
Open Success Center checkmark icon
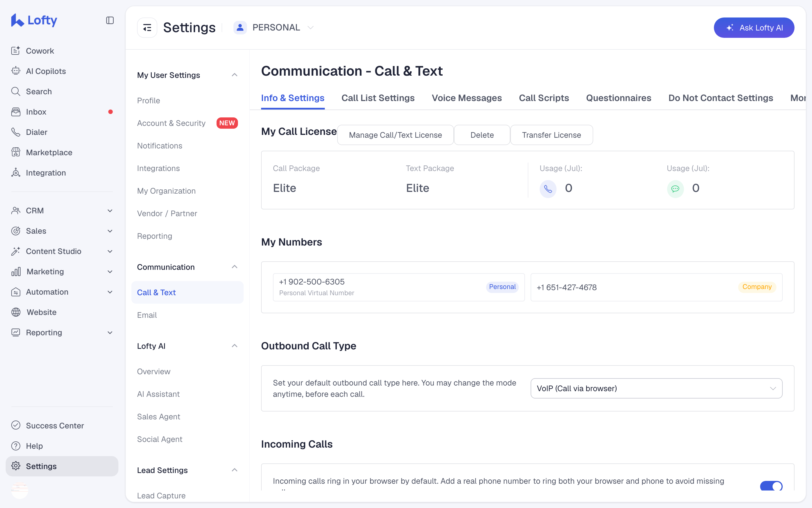(x=16, y=425)
